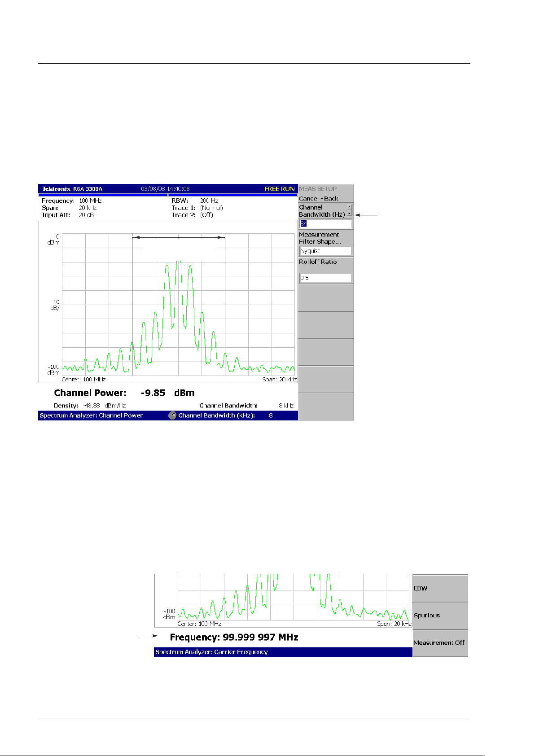
Task: Click the Rolloff Ratio field showing 0.5
Action: click(325, 278)
